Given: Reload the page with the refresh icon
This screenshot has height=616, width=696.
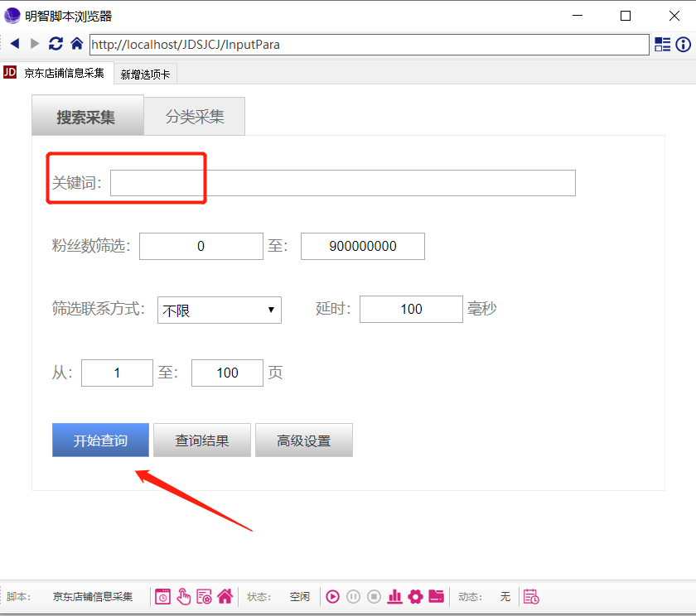Looking at the screenshot, I should 56,43.
